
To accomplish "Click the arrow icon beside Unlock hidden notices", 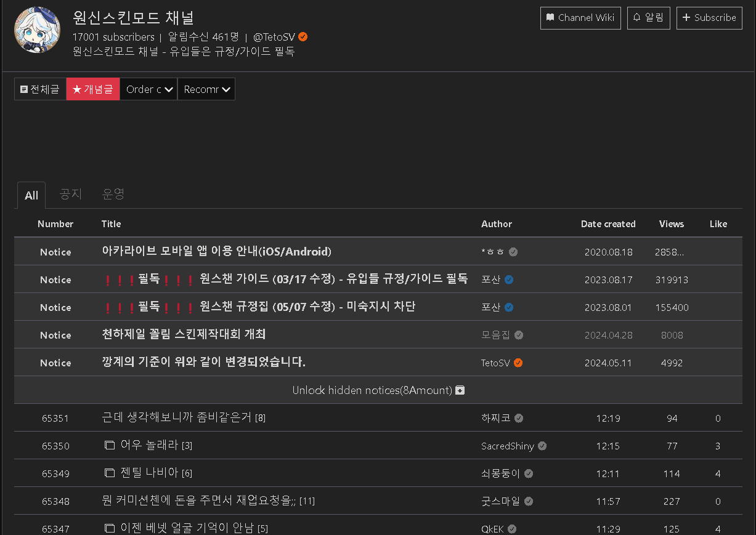I will tap(460, 390).
